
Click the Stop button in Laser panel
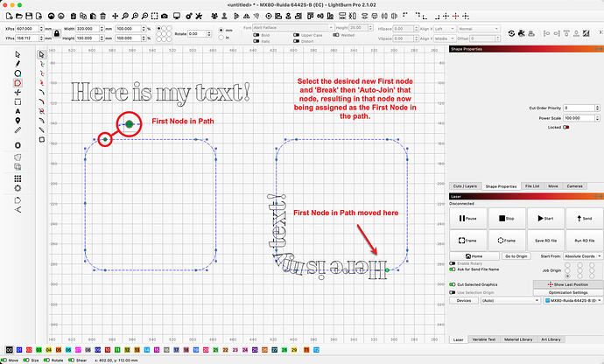[507, 219]
